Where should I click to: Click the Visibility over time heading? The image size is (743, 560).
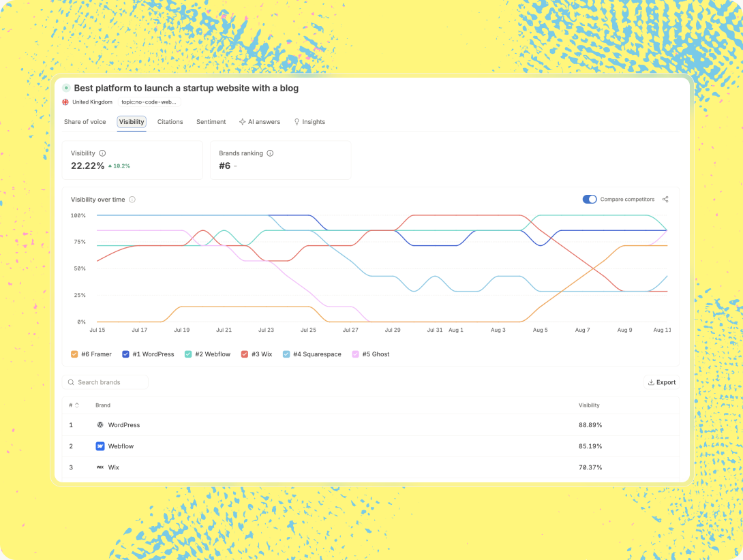(x=98, y=200)
